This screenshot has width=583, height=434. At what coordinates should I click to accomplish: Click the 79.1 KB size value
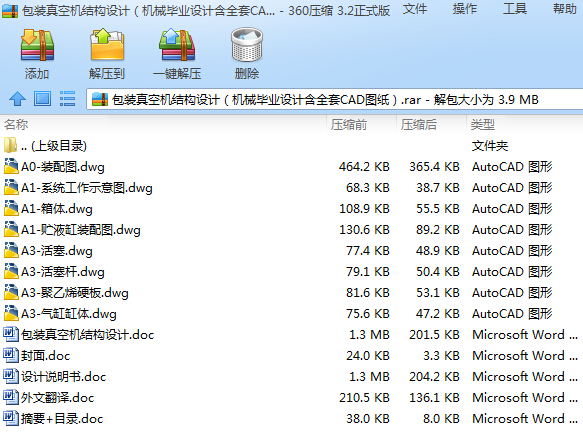coord(367,271)
